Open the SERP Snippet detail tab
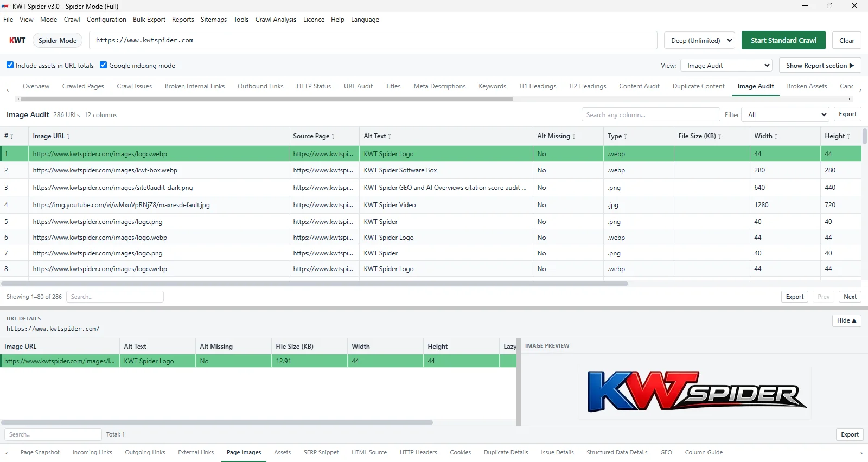 (321, 452)
